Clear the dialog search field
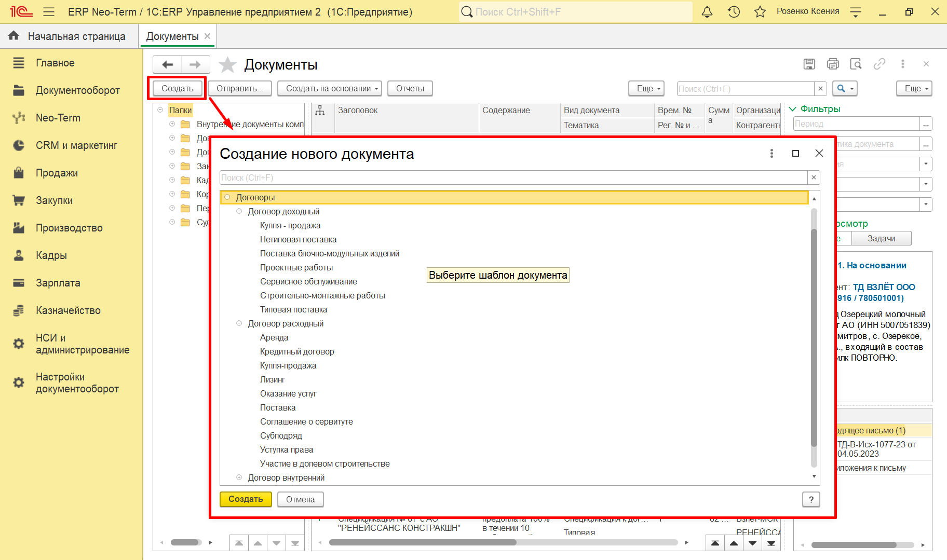This screenshot has height=560, width=947. click(x=814, y=177)
